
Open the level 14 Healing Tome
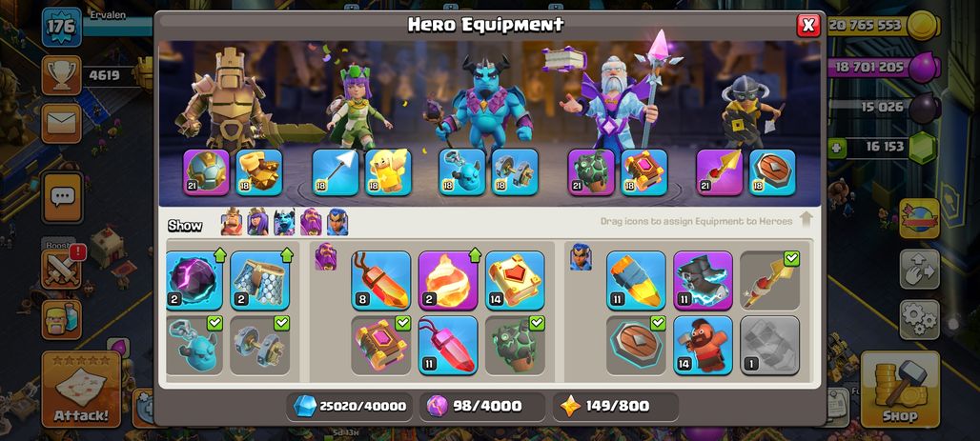[515, 280]
